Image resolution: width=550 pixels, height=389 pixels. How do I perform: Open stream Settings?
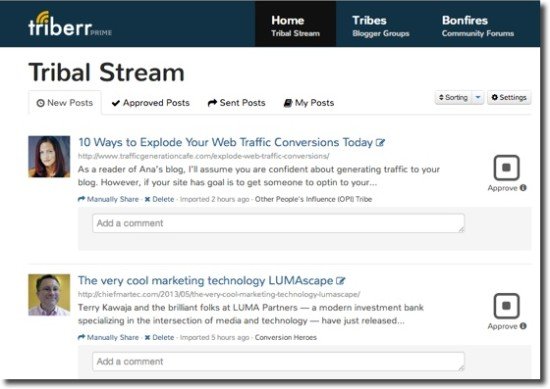pyautogui.click(x=509, y=98)
